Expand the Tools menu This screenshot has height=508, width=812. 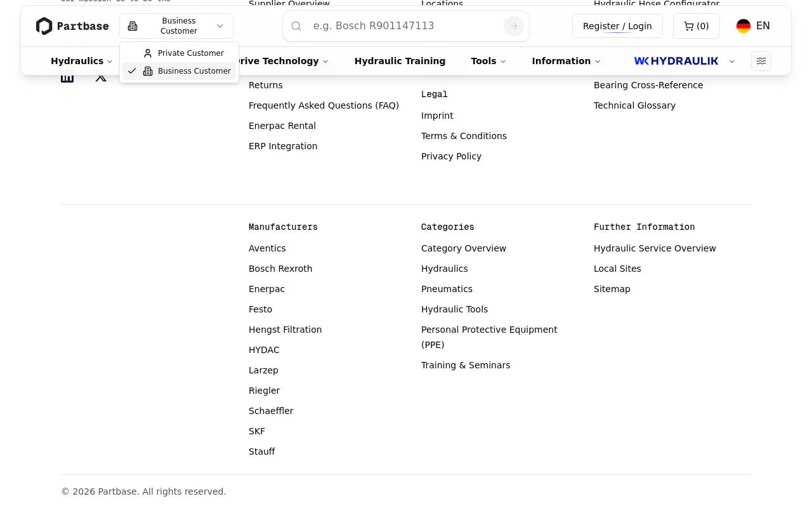click(488, 61)
